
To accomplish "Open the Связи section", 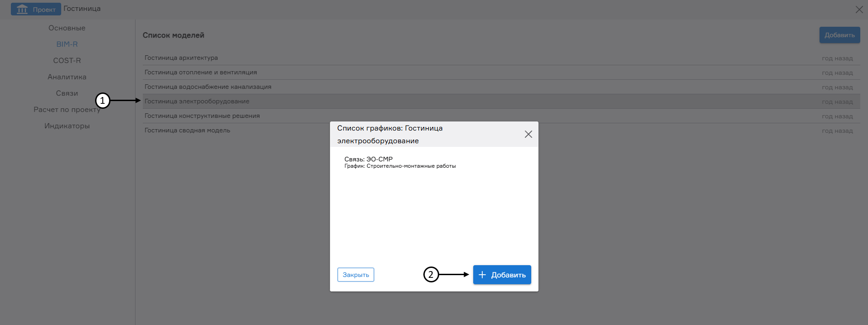I will click(67, 93).
